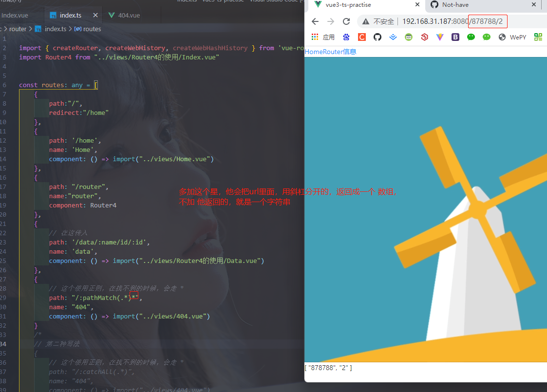
Task: Switch to the Not-have browser tab
Action: pyautogui.click(x=455, y=5)
